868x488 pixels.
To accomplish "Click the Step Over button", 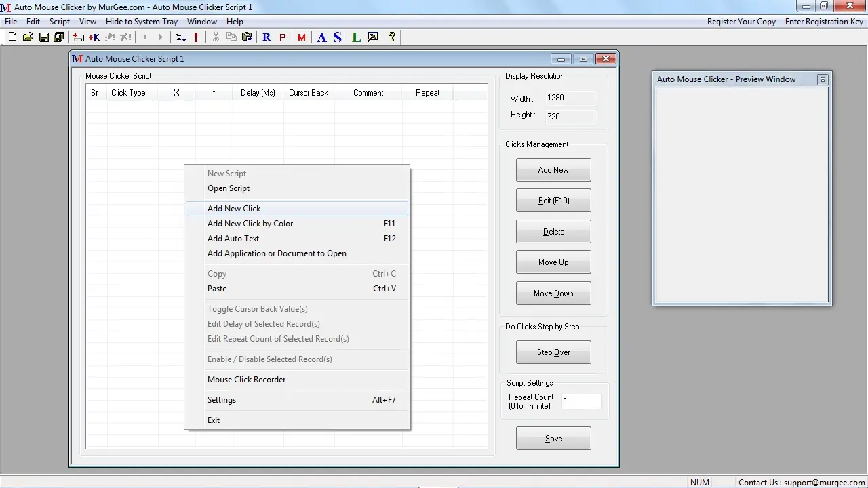I will 553,352.
